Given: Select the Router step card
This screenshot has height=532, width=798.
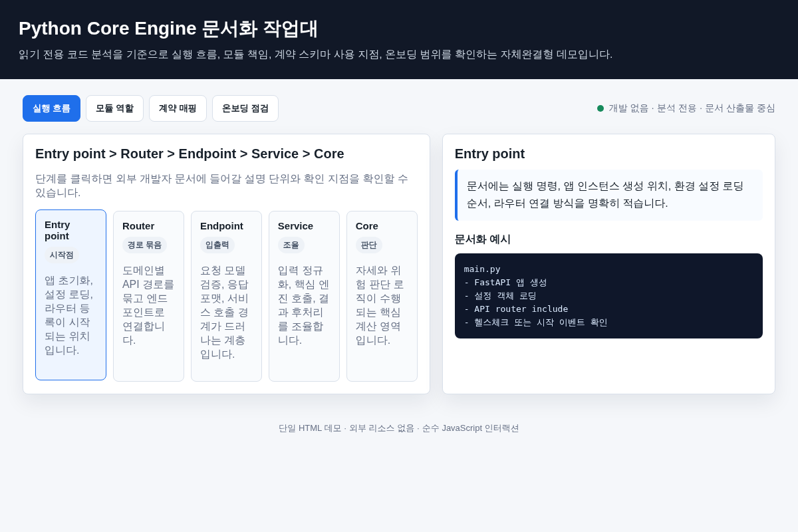Looking at the screenshot, I should tap(148, 296).
